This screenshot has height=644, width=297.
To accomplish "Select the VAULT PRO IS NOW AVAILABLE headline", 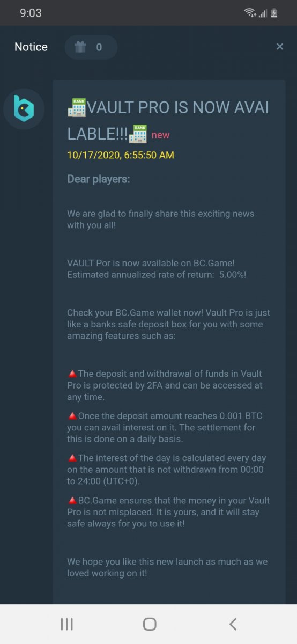I will tap(168, 120).
